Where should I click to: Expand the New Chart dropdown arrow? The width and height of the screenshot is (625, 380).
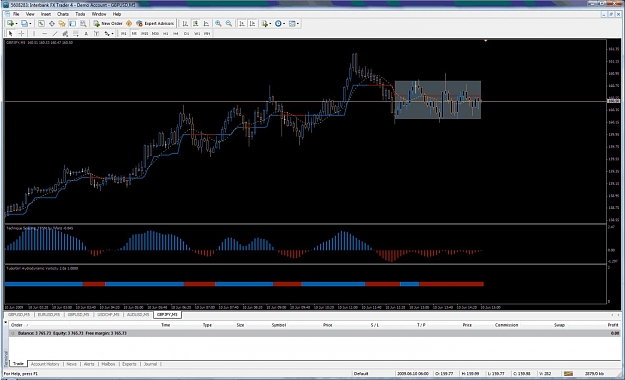(16, 24)
